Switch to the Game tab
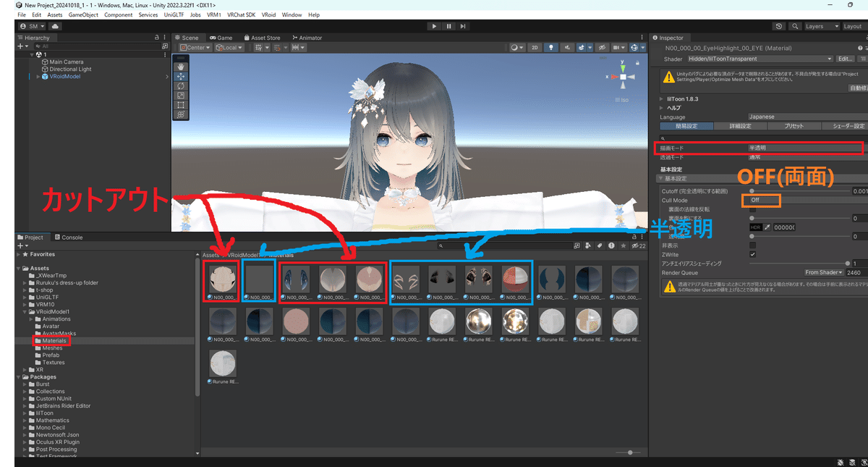The height and width of the screenshot is (467, 868). tap(221, 38)
